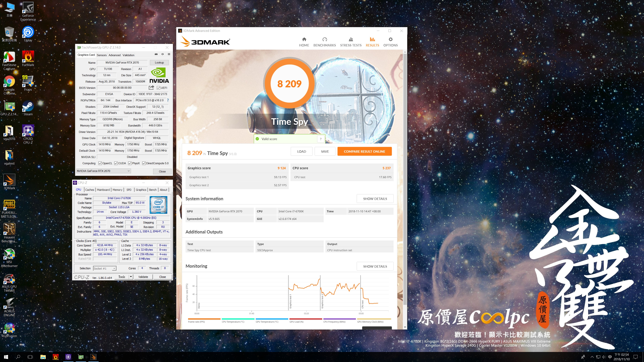Open the Mainboard tab in CPU-Z

[103, 190]
